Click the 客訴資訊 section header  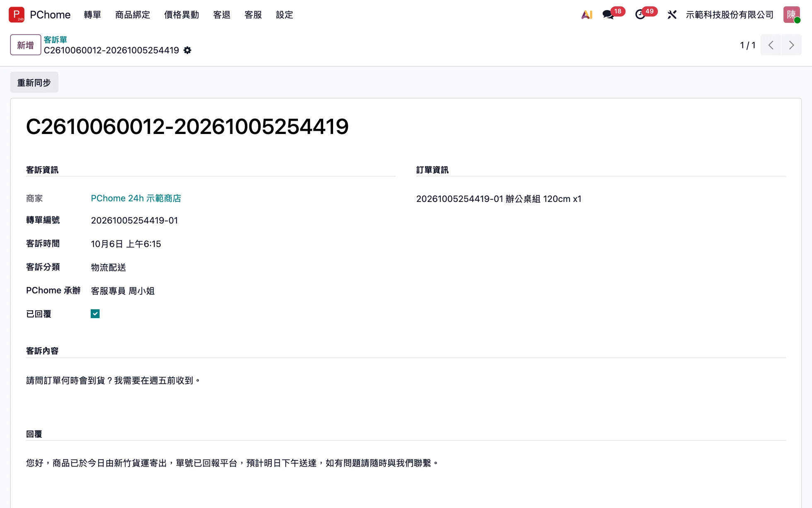42,170
